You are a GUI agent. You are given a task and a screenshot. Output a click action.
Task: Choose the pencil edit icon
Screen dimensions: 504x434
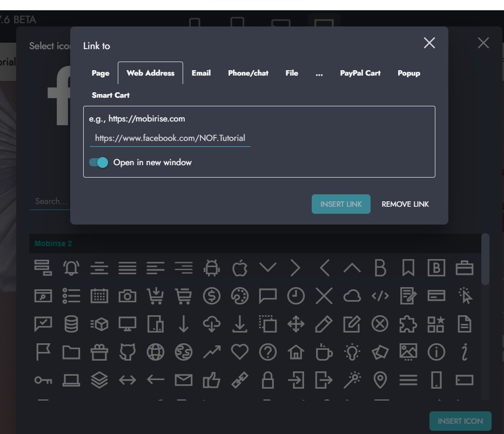324,324
